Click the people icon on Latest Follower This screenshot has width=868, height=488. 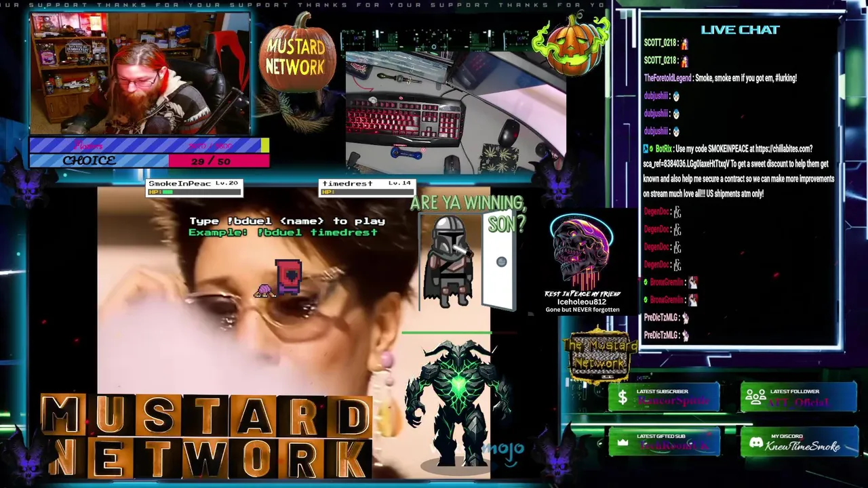coord(755,398)
